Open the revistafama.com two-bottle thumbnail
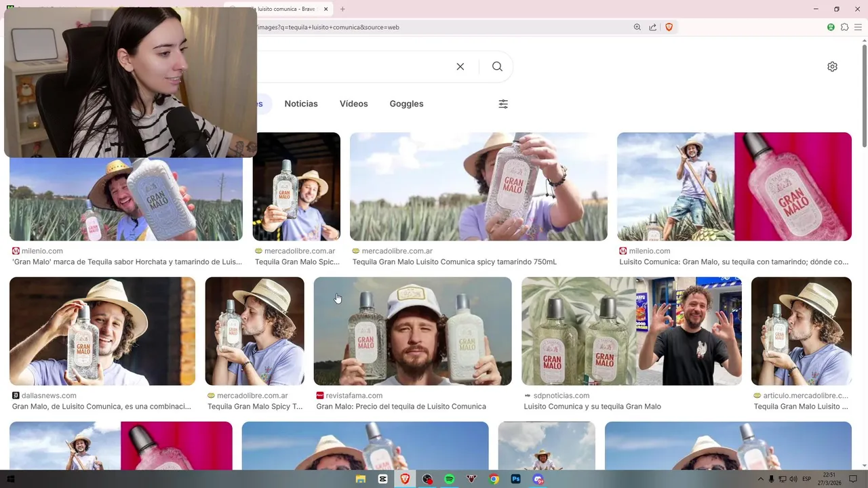Screen dimensions: 868x488 point(412,331)
